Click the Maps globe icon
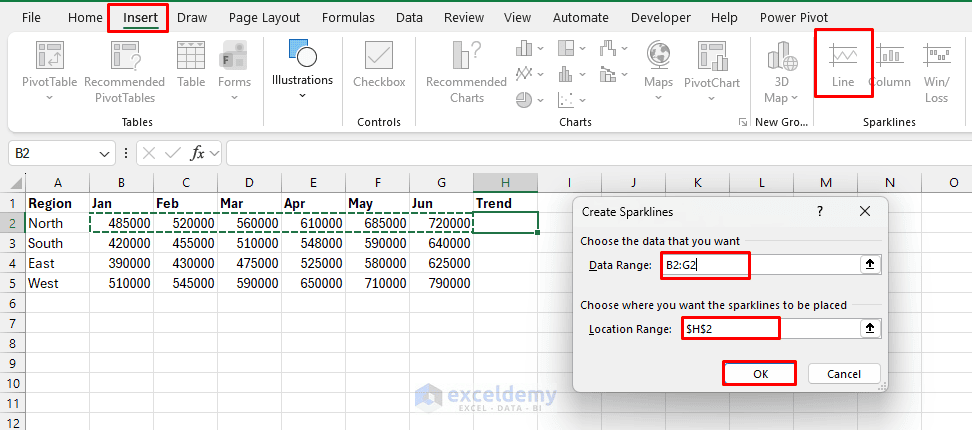972x430 pixels. coord(658,55)
